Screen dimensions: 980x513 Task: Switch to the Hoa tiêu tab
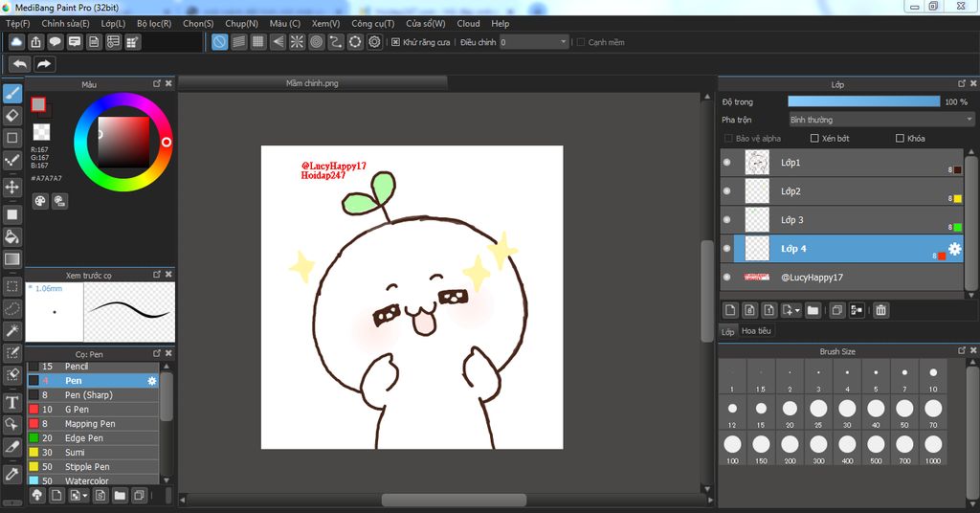click(x=756, y=331)
